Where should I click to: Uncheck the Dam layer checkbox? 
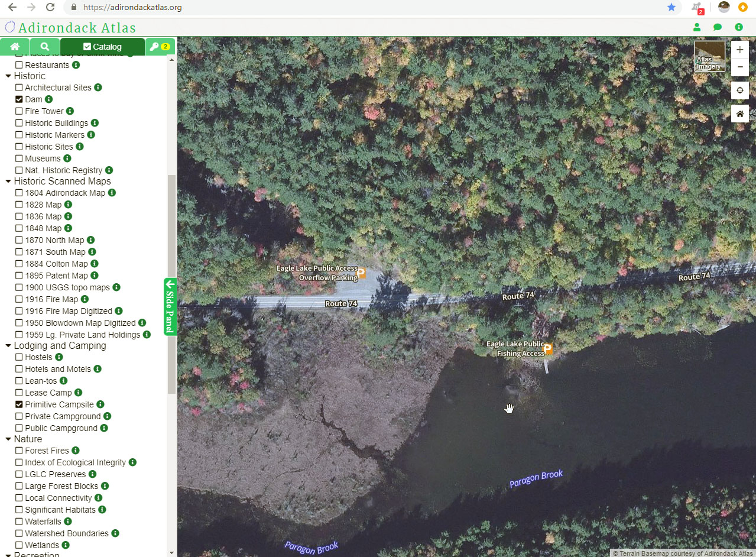pyautogui.click(x=19, y=99)
